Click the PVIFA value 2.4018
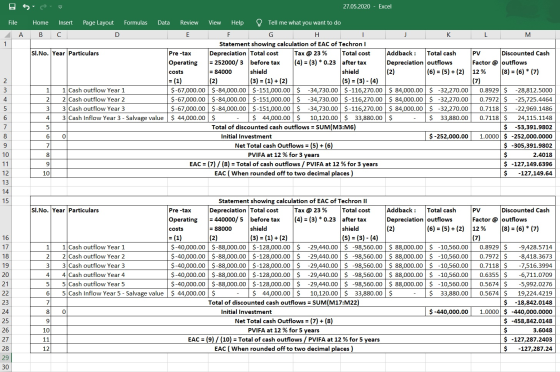This screenshot has width=560, height=372. (x=528, y=155)
